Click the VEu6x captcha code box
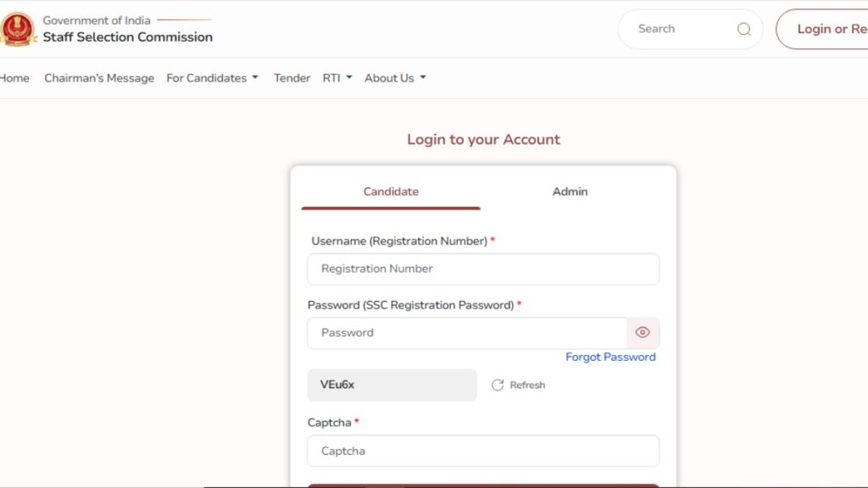The width and height of the screenshot is (868, 488). [392, 385]
